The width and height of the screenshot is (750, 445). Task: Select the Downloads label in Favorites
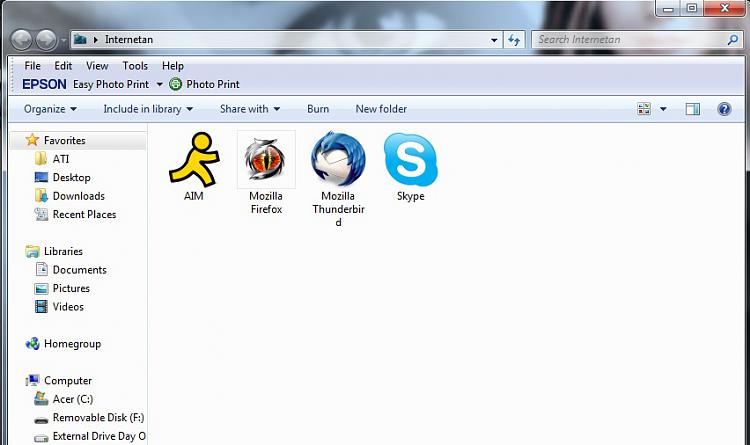pyautogui.click(x=78, y=196)
